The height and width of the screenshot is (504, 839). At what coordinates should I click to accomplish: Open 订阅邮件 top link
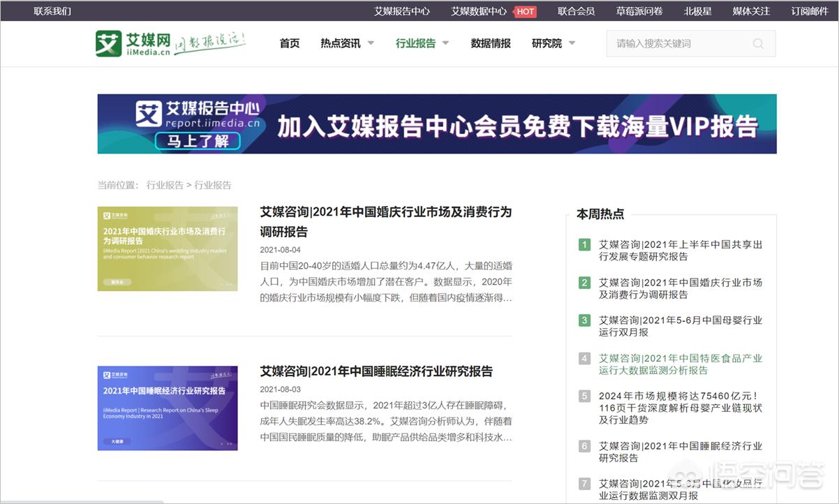pos(810,11)
